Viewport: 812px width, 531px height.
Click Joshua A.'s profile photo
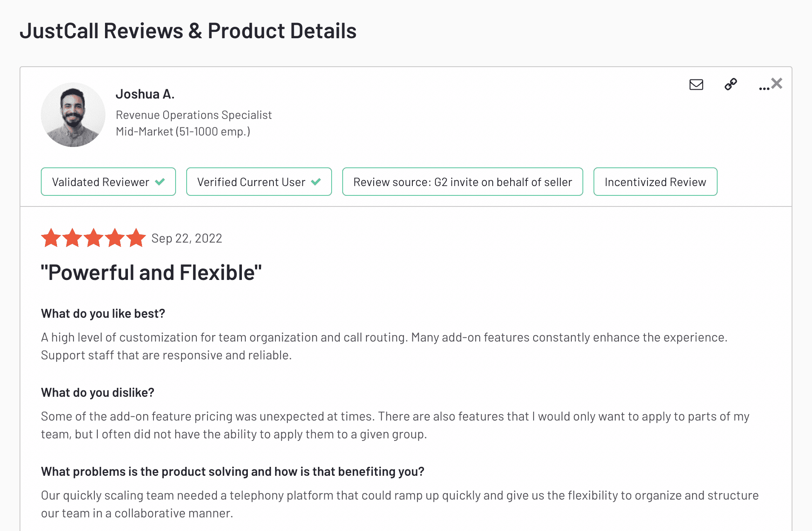[73, 115]
